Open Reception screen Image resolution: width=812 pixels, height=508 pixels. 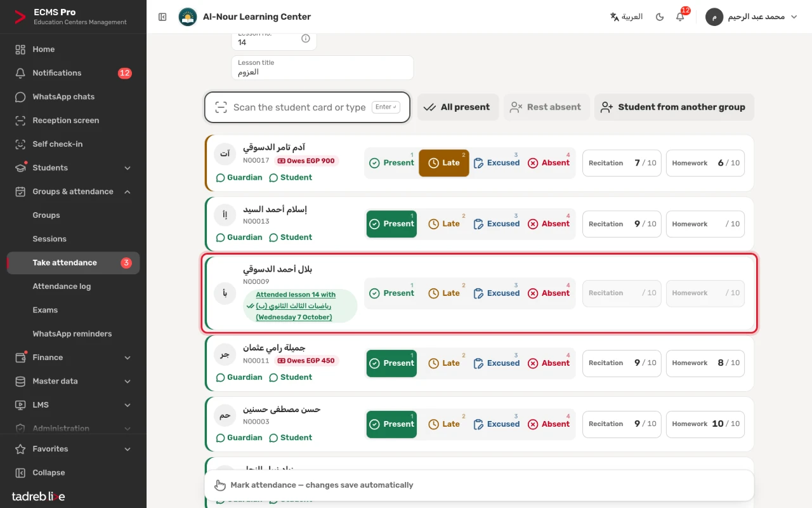click(73, 121)
